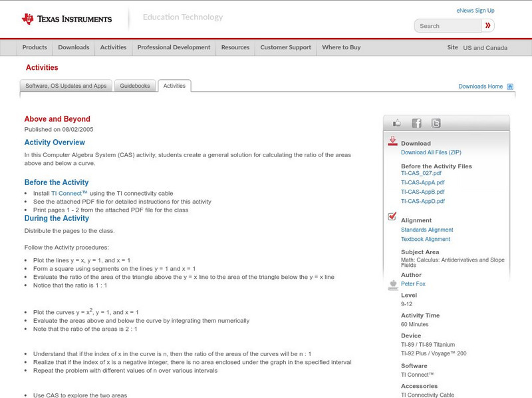Viewport: 532px width, 398px height.
Task: Switch to the Guidebooks tab
Action: click(x=135, y=86)
